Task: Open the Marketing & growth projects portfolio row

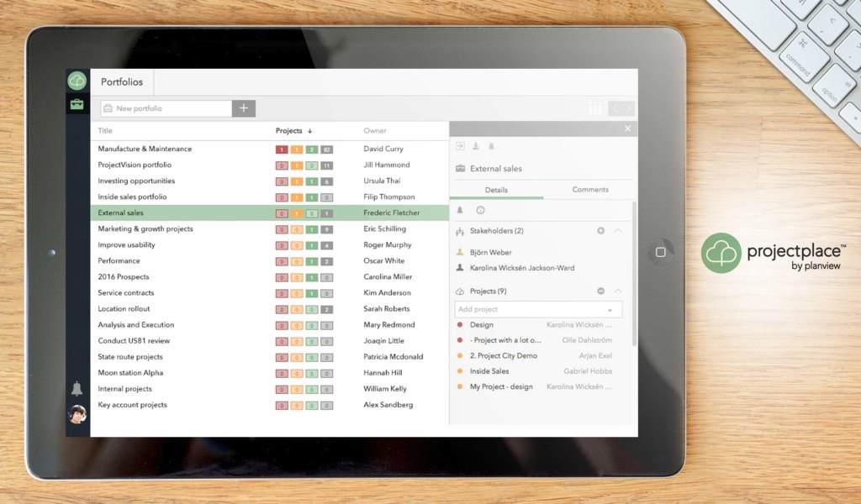Action: click(x=156, y=228)
